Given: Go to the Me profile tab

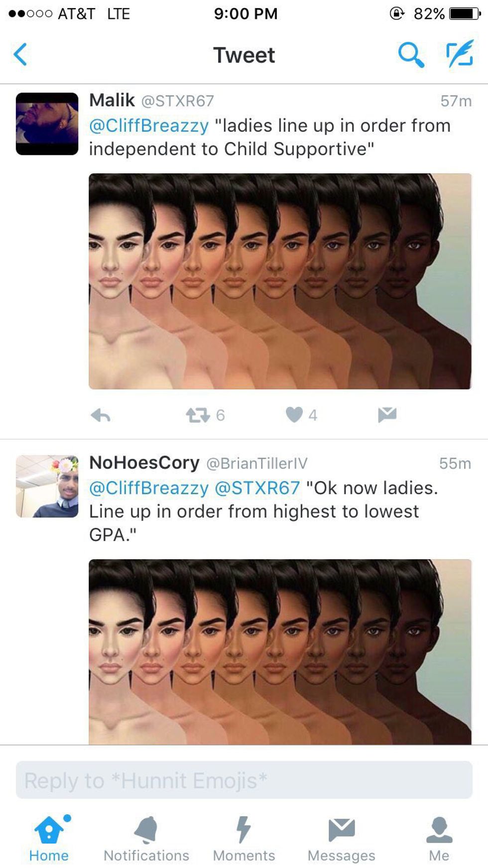Looking at the screenshot, I should 439,839.
